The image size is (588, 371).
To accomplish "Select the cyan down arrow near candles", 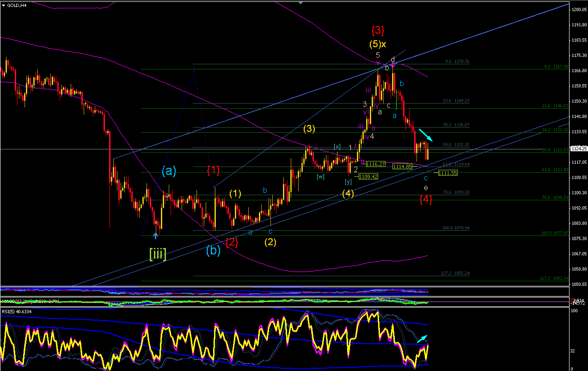I will click(x=426, y=135).
